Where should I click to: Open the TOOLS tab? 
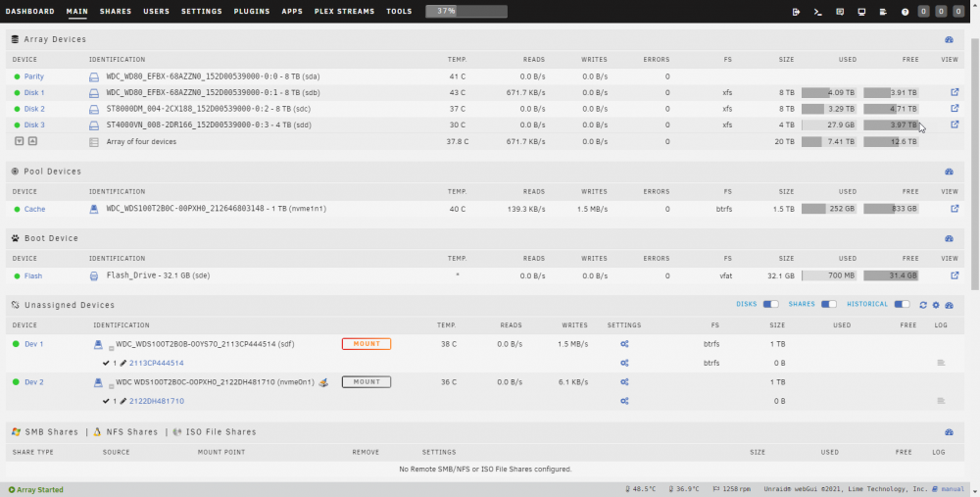tap(400, 11)
